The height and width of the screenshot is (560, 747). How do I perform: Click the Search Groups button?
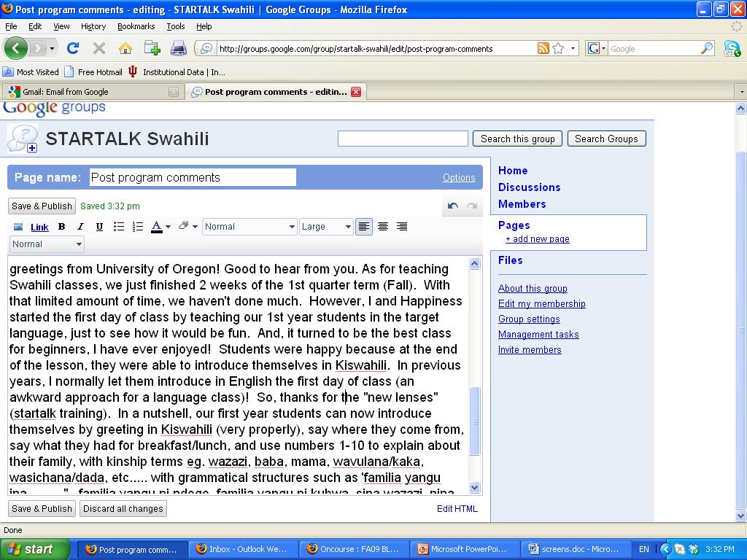point(606,139)
